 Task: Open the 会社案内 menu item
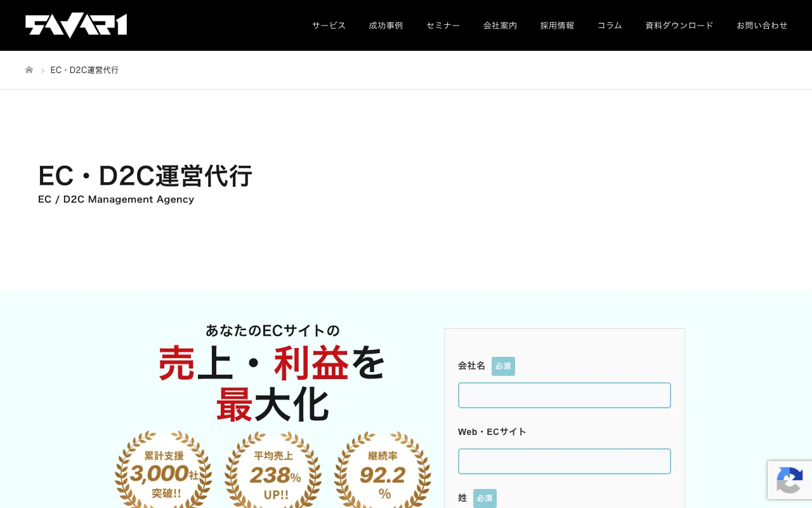pos(500,25)
